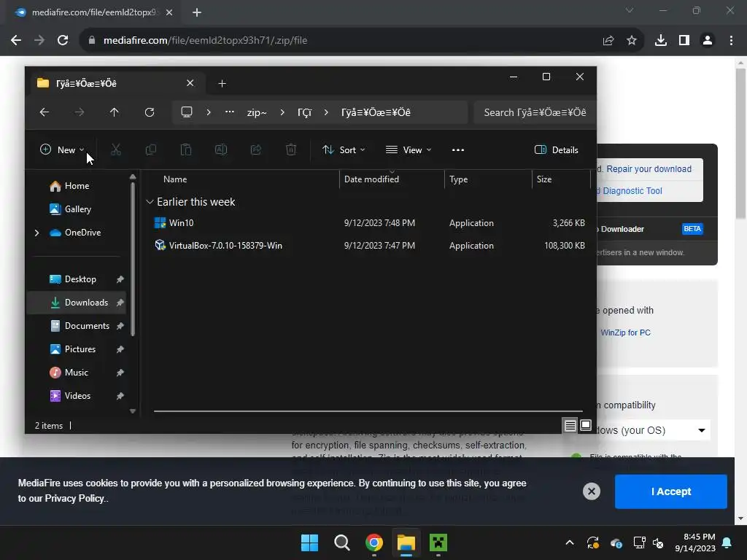Click the Search box in File Explorer
Viewport: 747px width, 560px height.
click(x=535, y=112)
